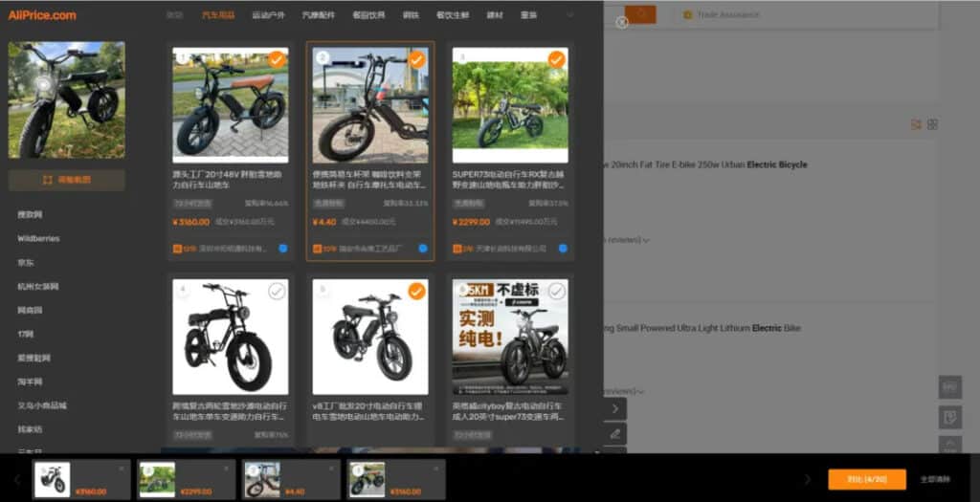Click the edit pencil icon on side panel
The image size is (980, 502).
pyautogui.click(x=615, y=433)
